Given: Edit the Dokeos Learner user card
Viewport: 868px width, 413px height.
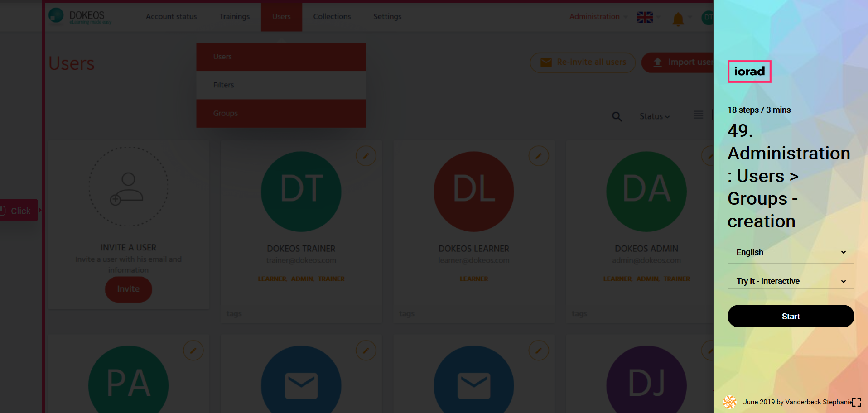Looking at the screenshot, I should coord(538,156).
